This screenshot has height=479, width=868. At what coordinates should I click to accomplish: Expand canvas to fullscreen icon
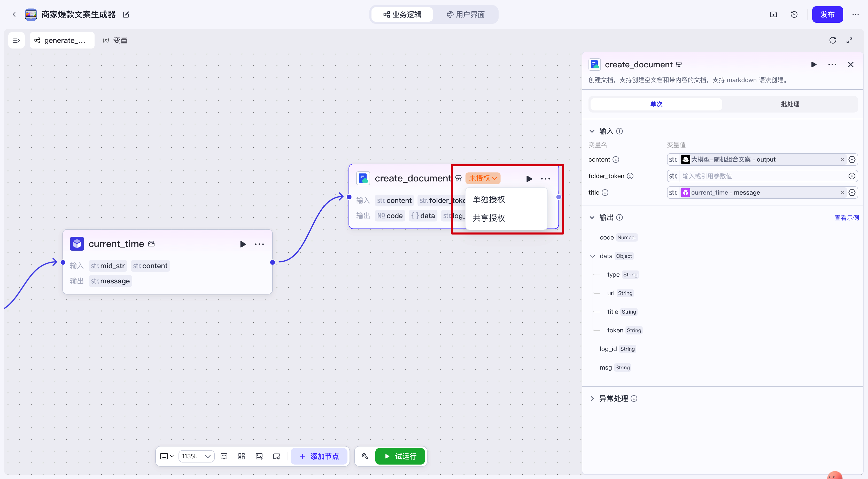[849, 41]
